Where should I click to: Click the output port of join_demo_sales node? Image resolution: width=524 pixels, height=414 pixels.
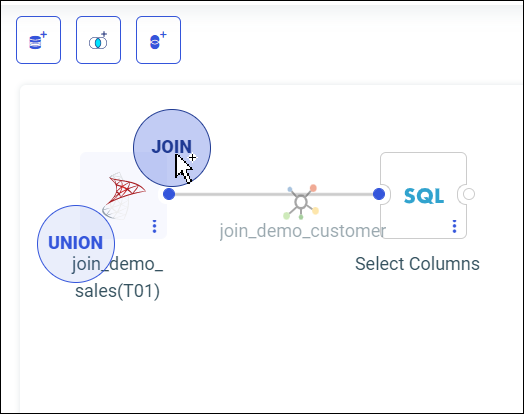pos(169,194)
